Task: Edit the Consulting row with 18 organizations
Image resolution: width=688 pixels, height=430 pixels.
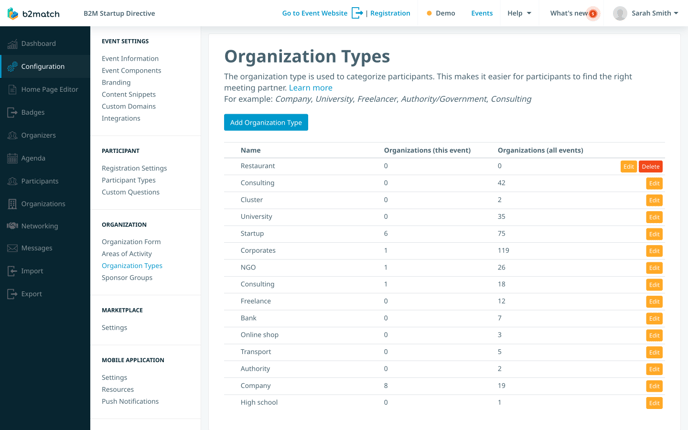Action: click(x=654, y=285)
